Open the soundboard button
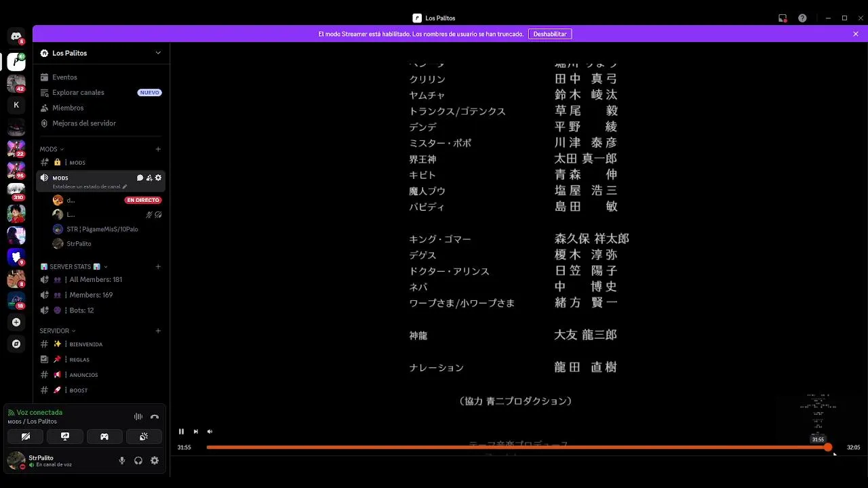 click(x=144, y=436)
